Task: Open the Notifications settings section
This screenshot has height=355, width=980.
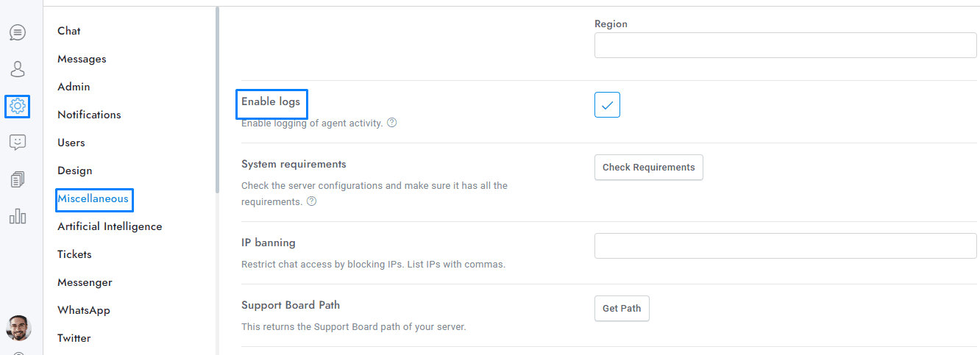Action: tap(89, 115)
